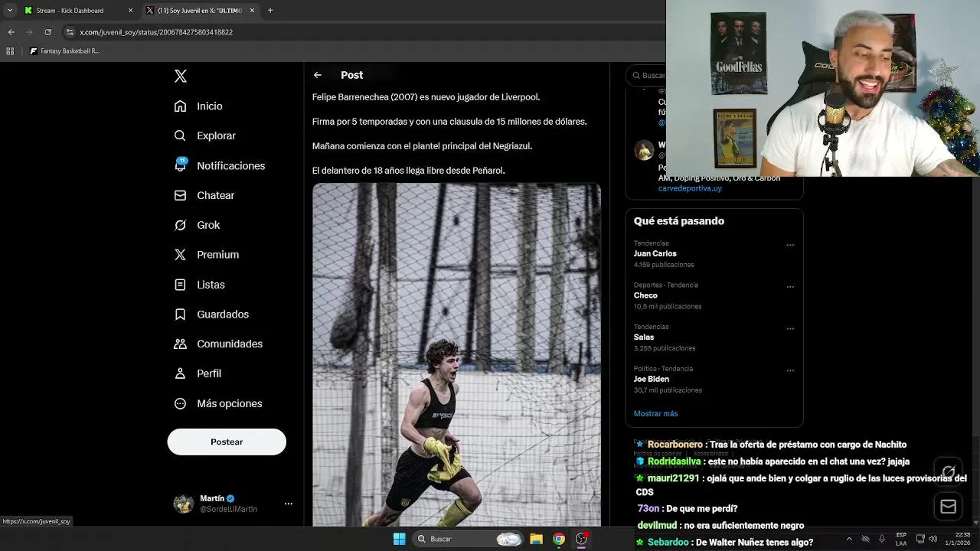Open the apps grid in bookmarks bar
Screen dimensions: 980x551
[10, 51]
